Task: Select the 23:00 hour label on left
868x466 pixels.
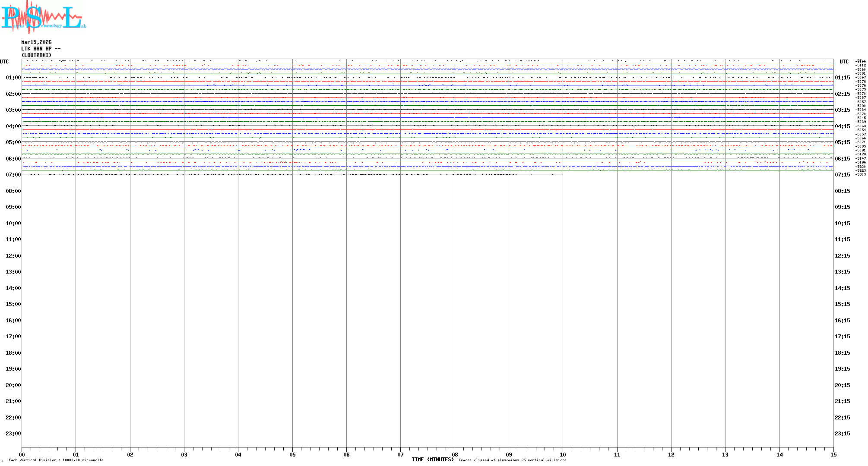Action: (x=13, y=434)
